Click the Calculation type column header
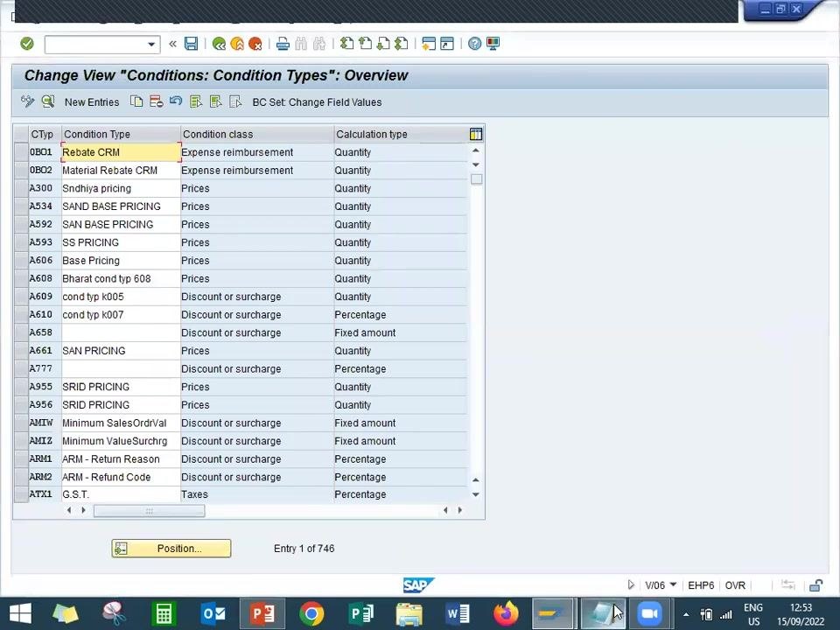 pyautogui.click(x=401, y=134)
